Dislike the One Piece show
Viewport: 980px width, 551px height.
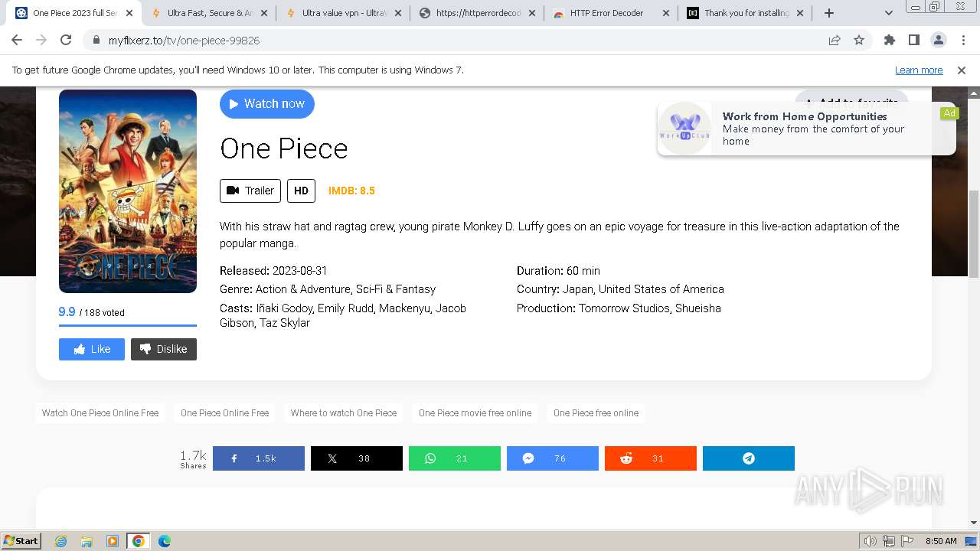[x=164, y=349]
